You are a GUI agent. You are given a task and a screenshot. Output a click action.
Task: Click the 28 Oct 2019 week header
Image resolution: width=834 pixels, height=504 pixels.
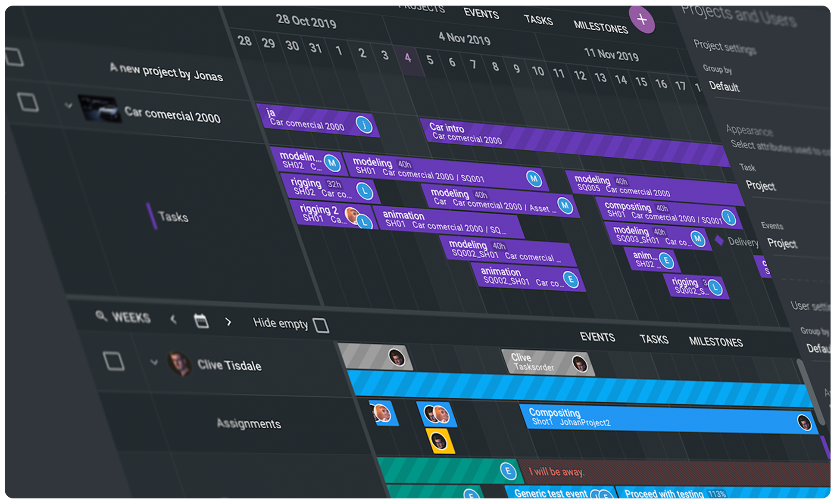pos(306,21)
